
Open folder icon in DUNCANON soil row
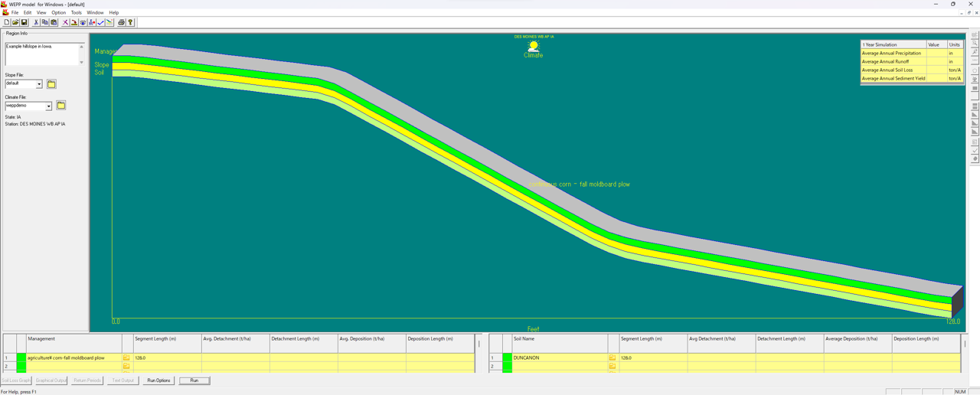(x=612, y=357)
